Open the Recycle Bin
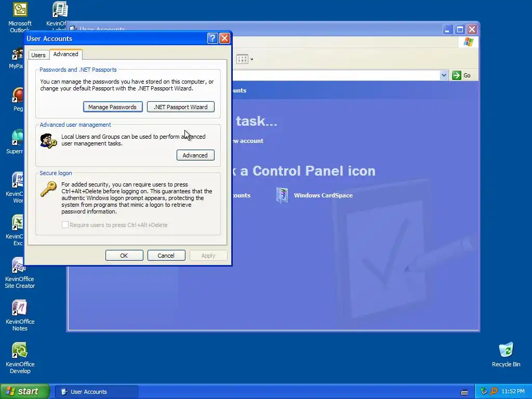Image resolution: width=532 pixels, height=399 pixels. [x=506, y=355]
